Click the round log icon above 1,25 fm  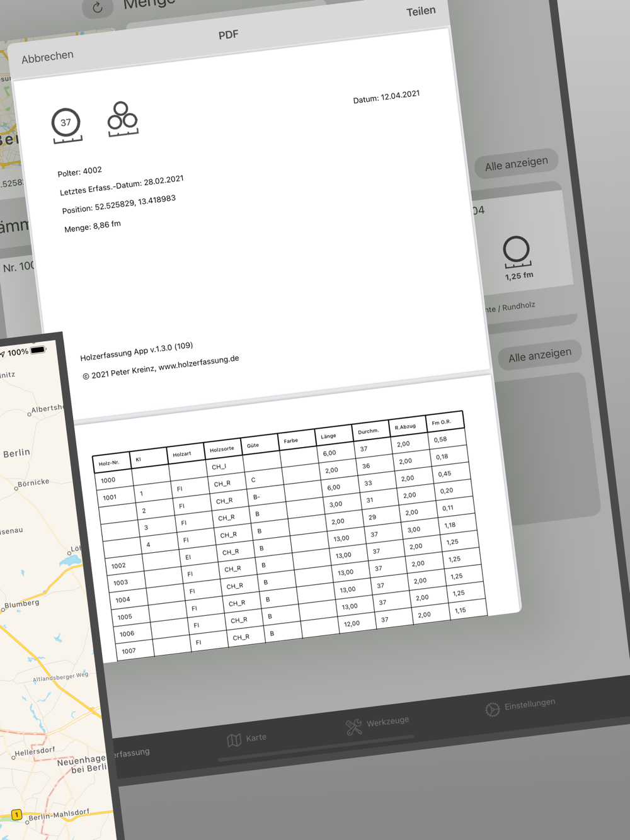pos(517,252)
